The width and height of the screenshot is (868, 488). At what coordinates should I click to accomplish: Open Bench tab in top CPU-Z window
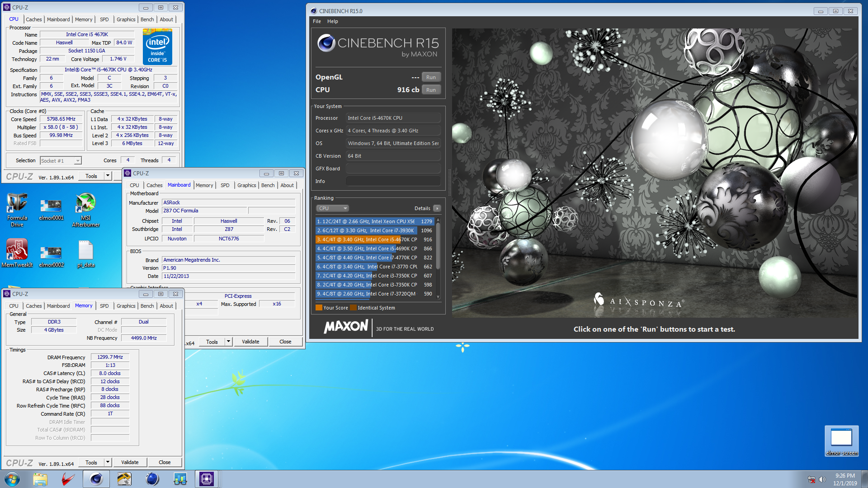click(x=147, y=19)
